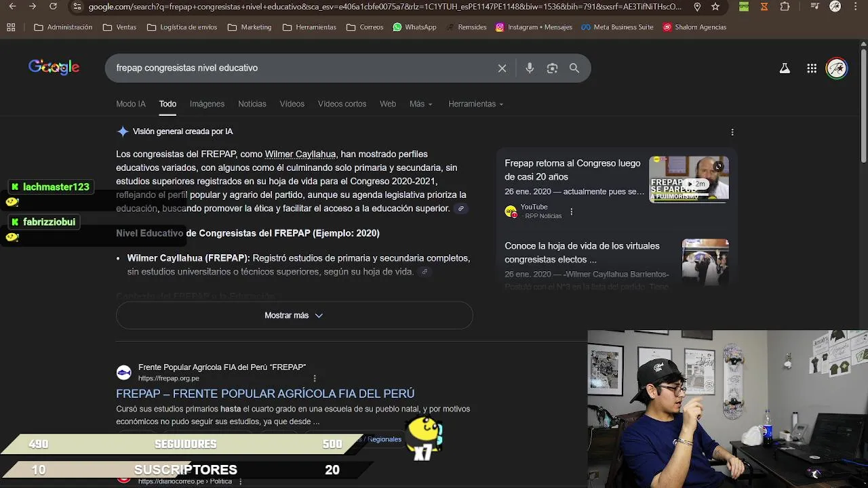Screen dimensions: 868x488
Task: Click the location pin icon in address bar
Action: (697, 7)
